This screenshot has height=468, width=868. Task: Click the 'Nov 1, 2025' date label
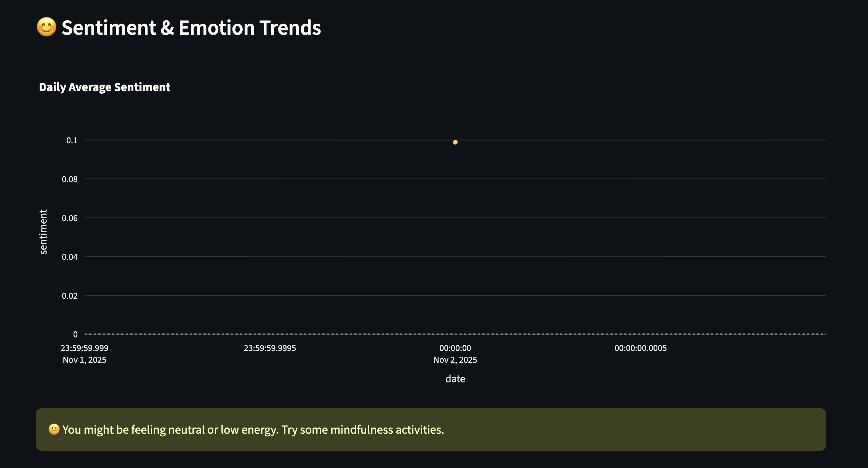(85, 360)
